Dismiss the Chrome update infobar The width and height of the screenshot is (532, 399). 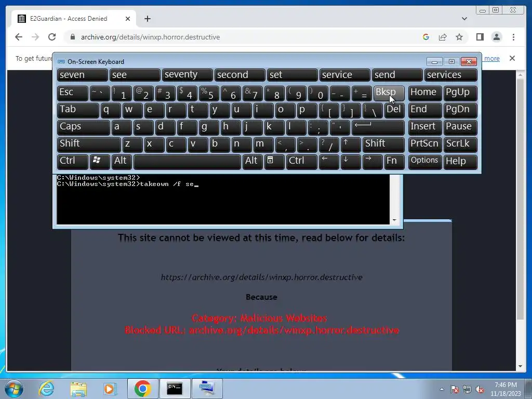tap(512, 58)
